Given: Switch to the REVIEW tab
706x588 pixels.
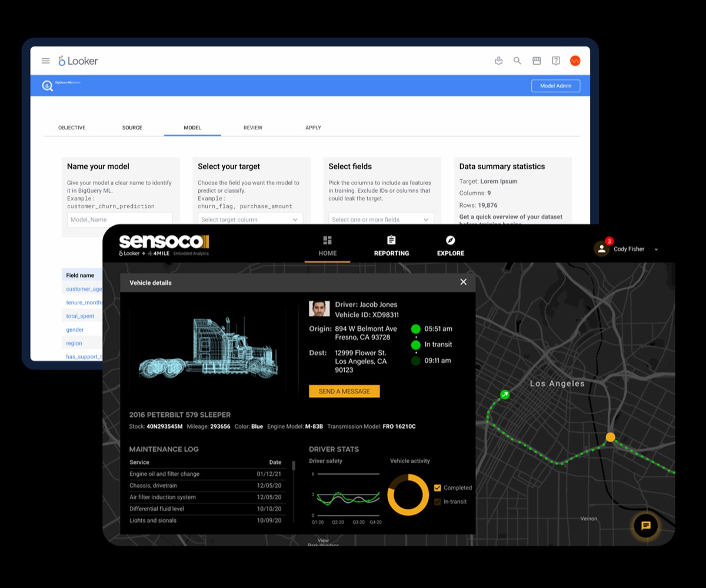Looking at the screenshot, I should [x=253, y=128].
